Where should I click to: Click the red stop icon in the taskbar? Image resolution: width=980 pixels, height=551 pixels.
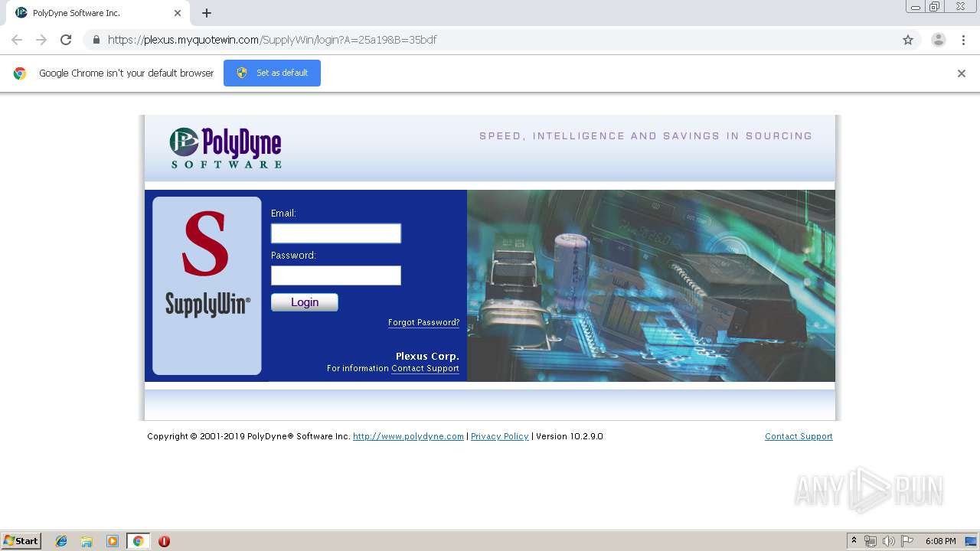[x=164, y=541]
